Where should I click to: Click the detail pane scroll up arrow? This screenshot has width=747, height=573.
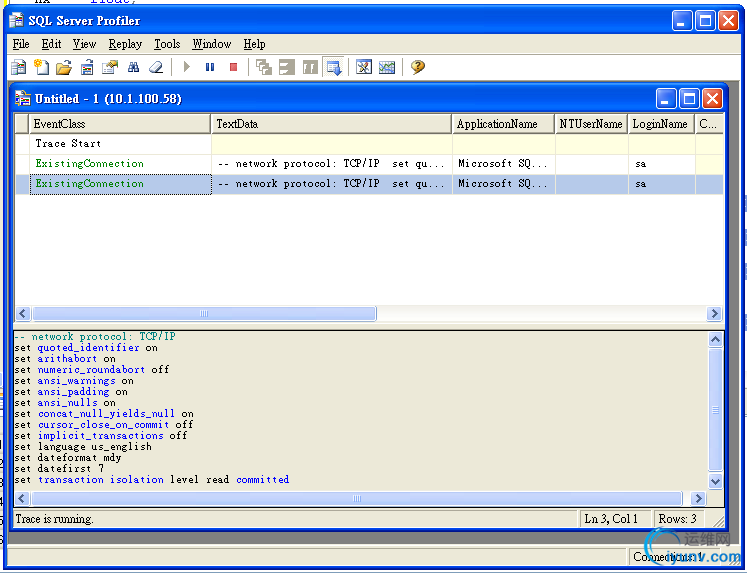[715, 340]
